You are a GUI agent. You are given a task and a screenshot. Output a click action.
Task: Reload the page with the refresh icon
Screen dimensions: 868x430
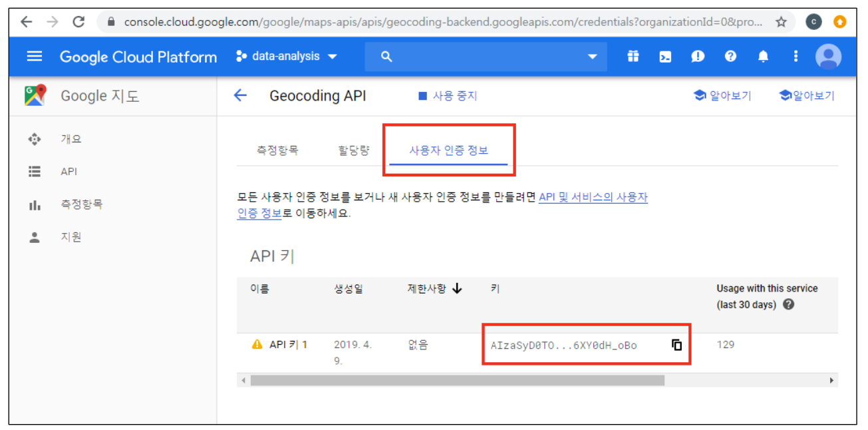(78, 22)
